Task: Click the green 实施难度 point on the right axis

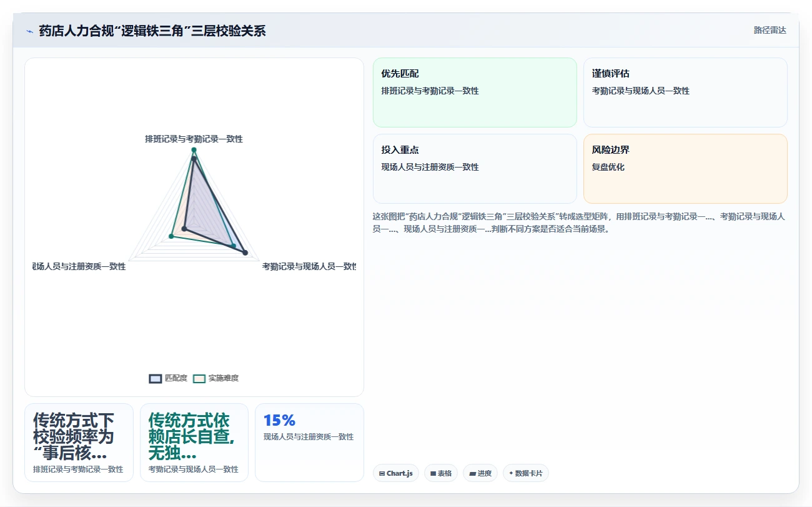Action: 234,246
